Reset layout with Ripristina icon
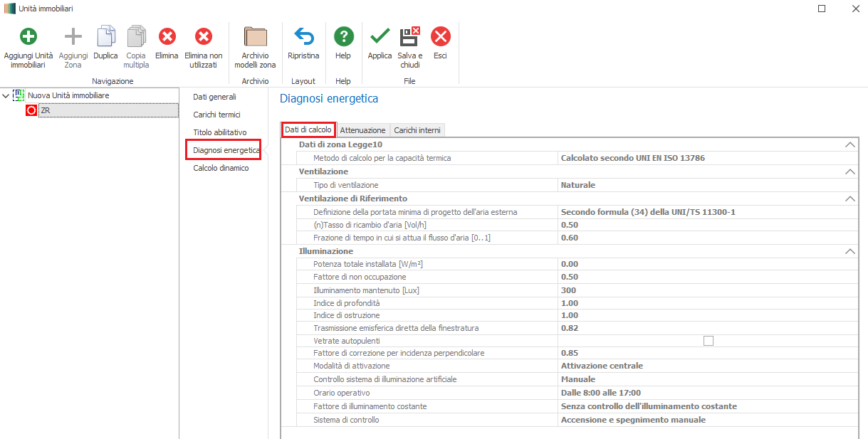Viewport: 868px width, 439px height. tap(303, 37)
